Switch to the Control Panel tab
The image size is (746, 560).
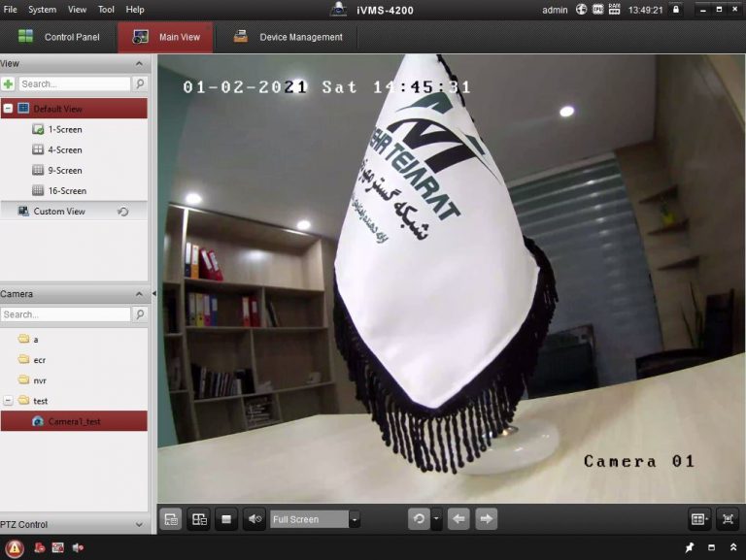coord(58,37)
